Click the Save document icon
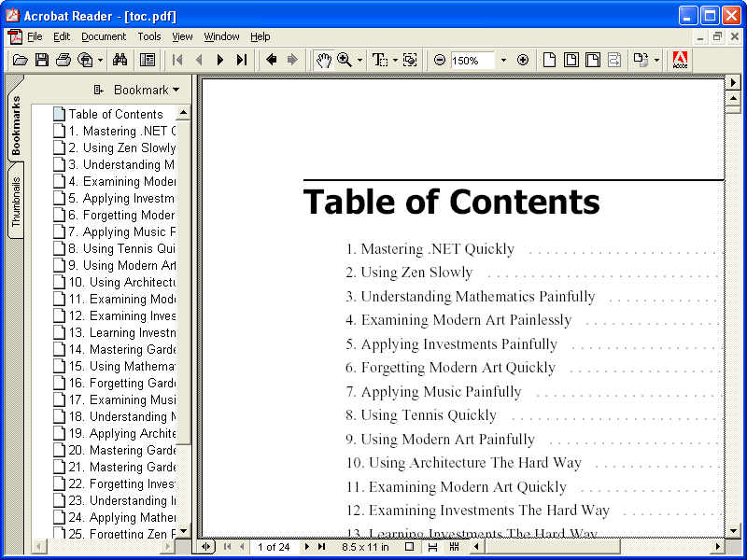Image resolution: width=747 pixels, height=560 pixels. [42, 59]
